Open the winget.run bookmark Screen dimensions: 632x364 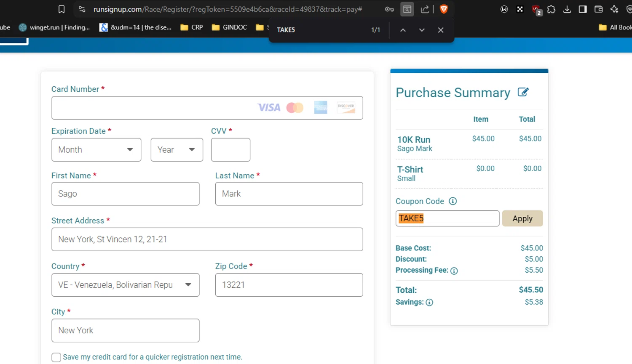tap(54, 27)
